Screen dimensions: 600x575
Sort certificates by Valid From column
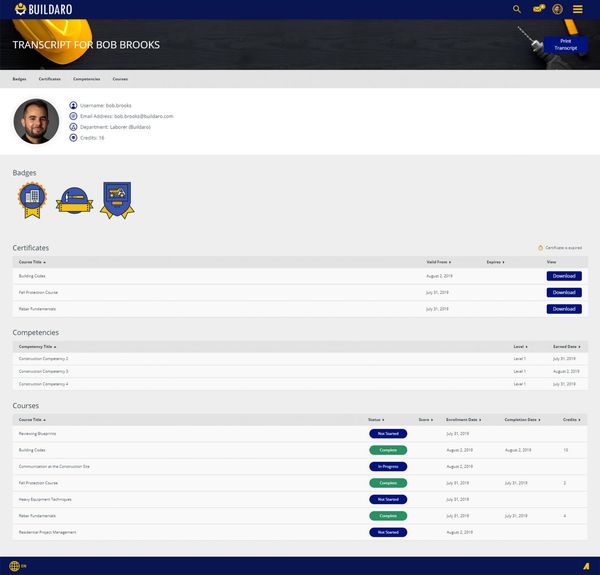pyautogui.click(x=439, y=261)
